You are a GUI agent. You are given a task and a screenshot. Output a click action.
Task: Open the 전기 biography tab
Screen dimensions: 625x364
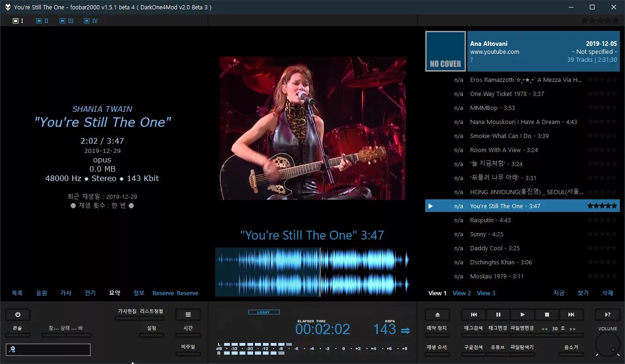click(x=90, y=293)
